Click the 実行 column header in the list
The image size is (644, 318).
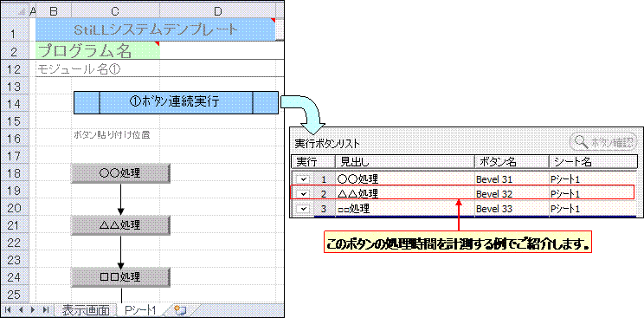click(313, 162)
